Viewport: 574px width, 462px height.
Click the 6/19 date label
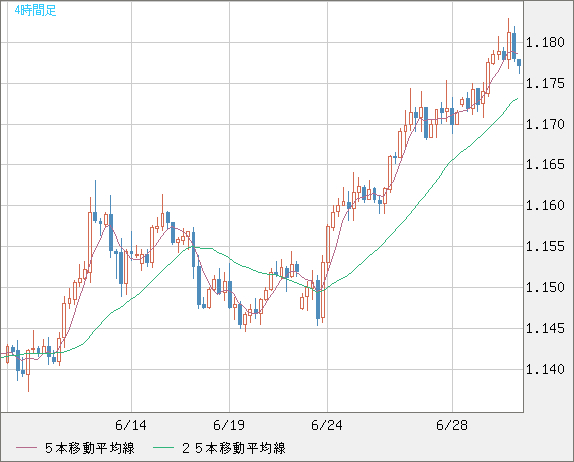coord(229,425)
